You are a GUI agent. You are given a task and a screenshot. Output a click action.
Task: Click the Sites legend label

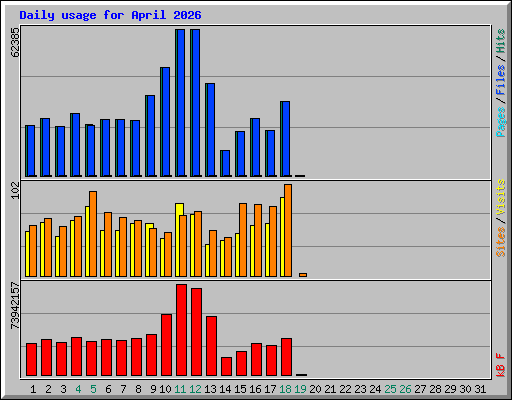501,242
